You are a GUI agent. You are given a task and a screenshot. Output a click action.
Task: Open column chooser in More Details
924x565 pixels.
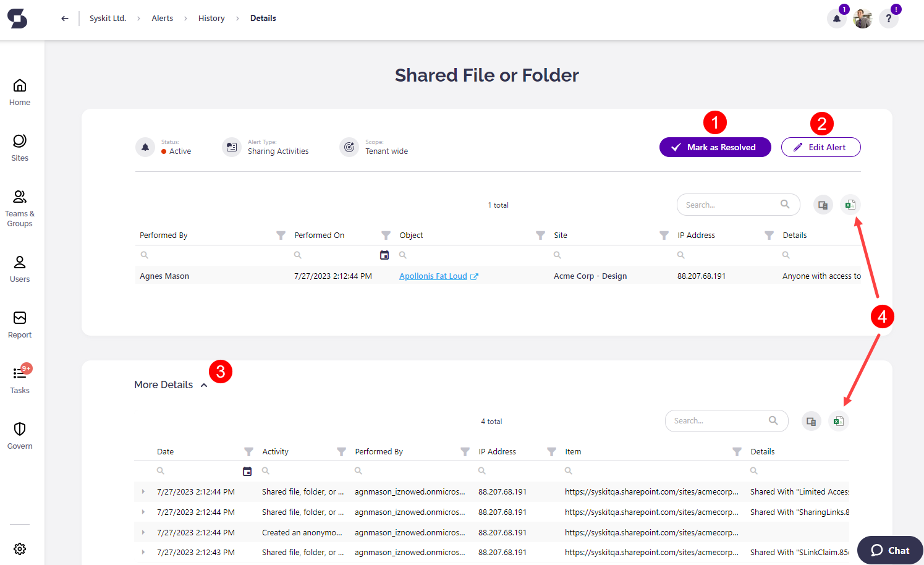point(811,421)
